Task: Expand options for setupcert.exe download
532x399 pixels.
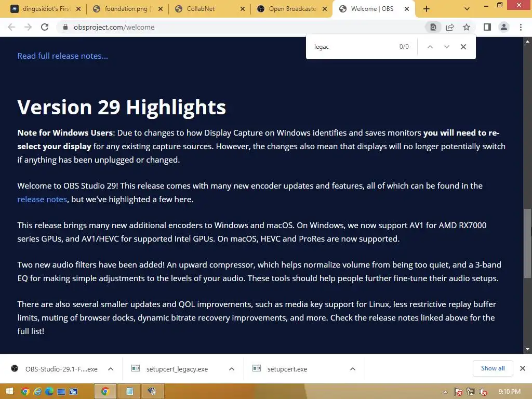Action: pyautogui.click(x=353, y=369)
